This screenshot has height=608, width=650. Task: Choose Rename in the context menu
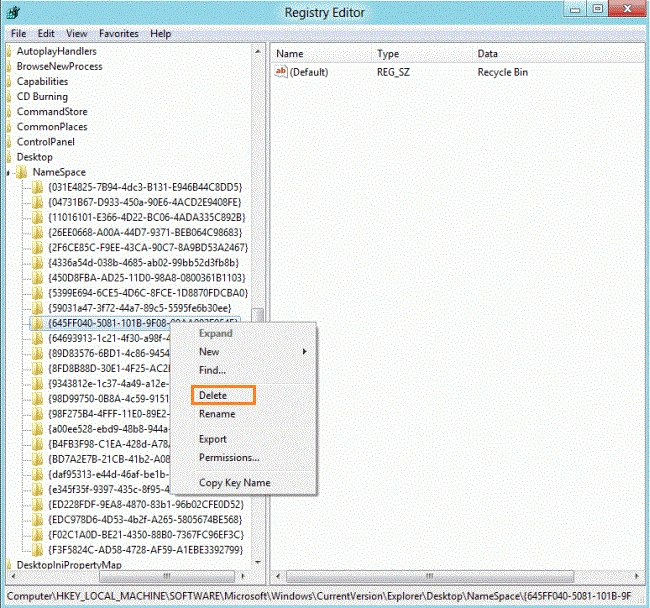tap(217, 414)
